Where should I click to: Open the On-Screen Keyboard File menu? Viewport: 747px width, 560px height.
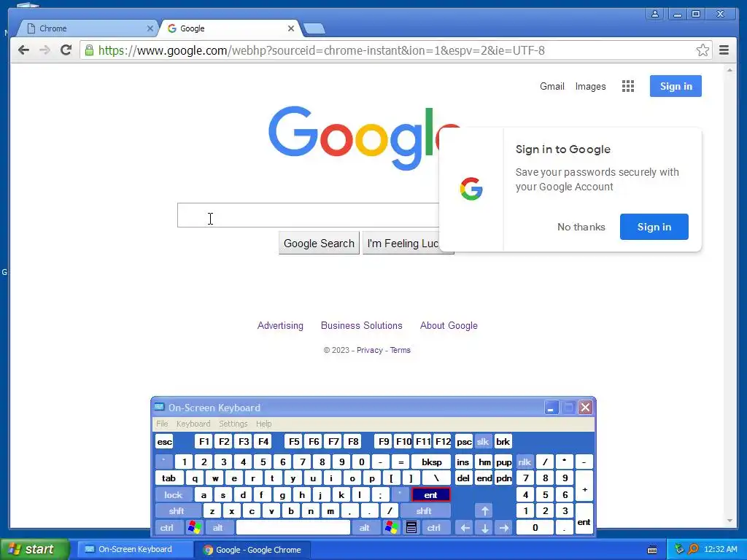point(162,424)
